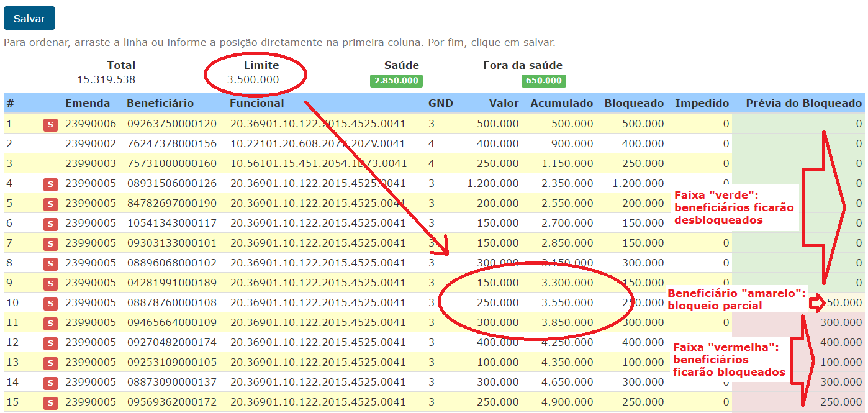Screen dimensions: 868x413
Task: Click the Limite value 3.500.000
Action: 253,79
